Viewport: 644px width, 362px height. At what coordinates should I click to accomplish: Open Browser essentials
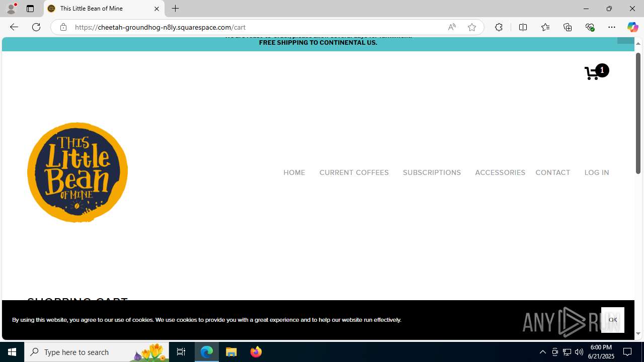(590, 27)
